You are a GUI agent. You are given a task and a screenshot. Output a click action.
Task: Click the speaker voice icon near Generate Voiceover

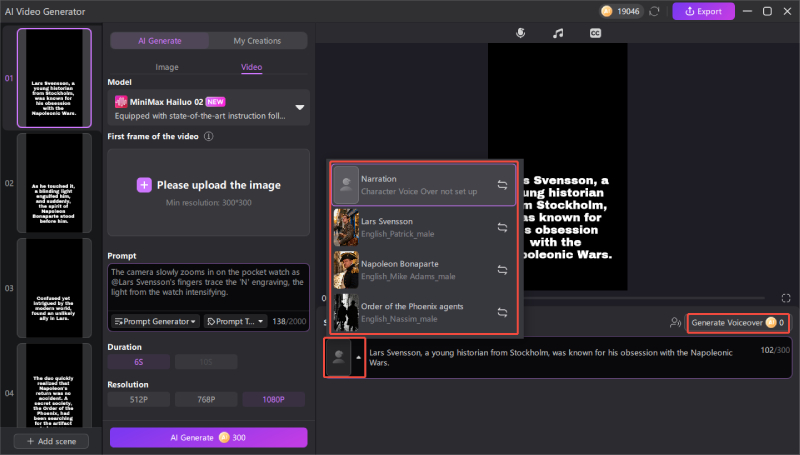(x=676, y=323)
